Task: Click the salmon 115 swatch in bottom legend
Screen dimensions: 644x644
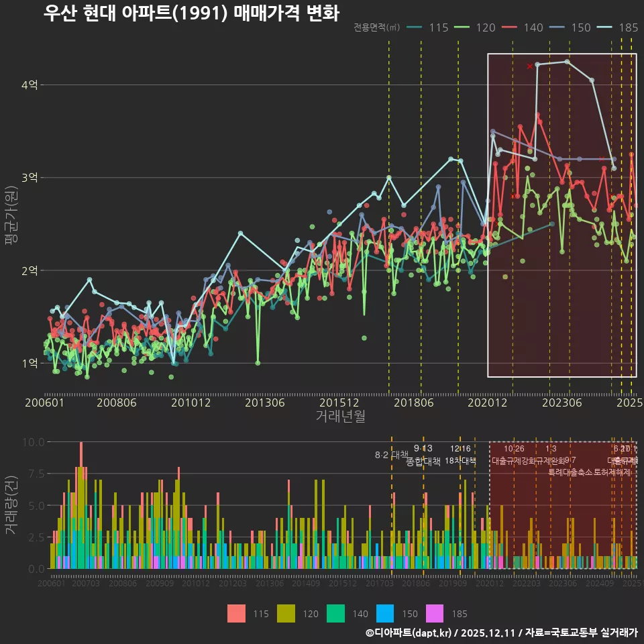Action: click(x=237, y=613)
